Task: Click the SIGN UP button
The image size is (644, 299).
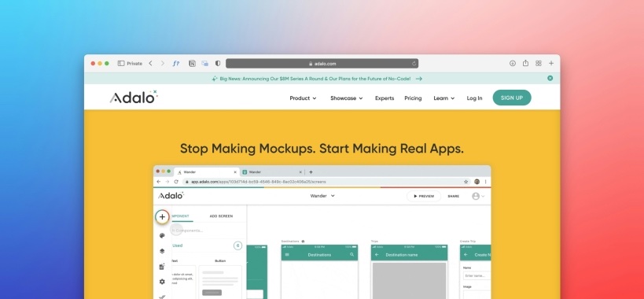Action: click(512, 98)
